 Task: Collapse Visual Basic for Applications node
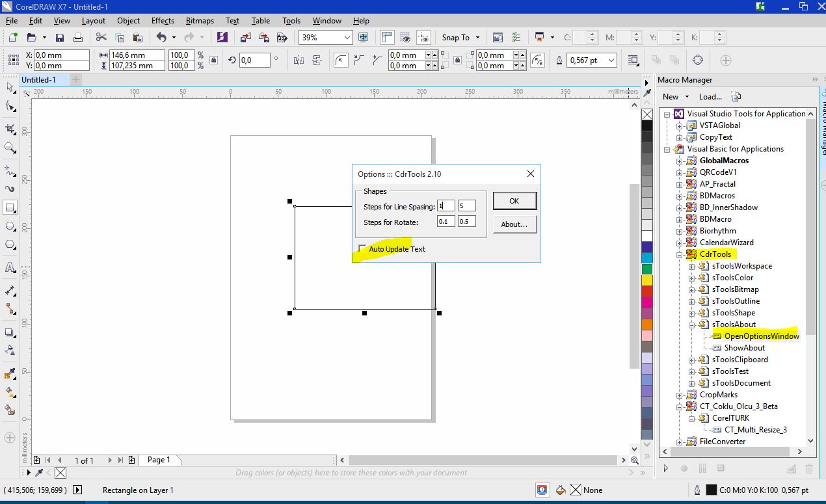(667, 149)
